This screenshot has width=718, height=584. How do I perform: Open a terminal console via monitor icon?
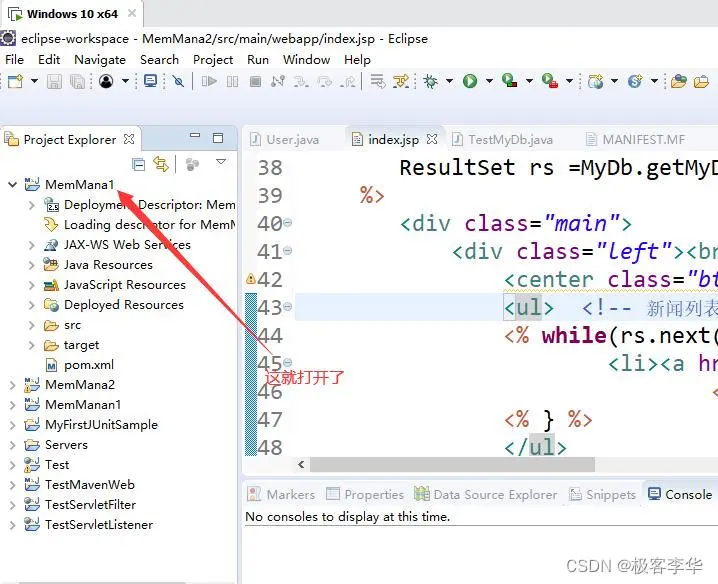[150, 81]
